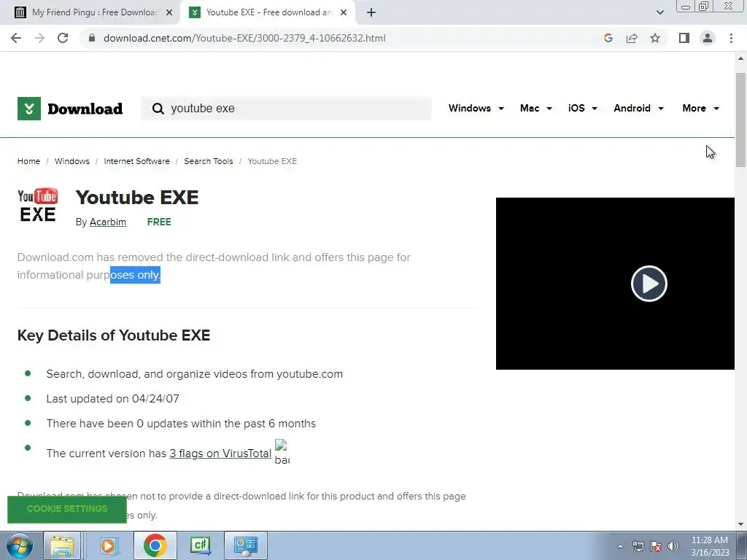This screenshot has height=560, width=747.
Task: Go back to the previous page
Action: click(x=16, y=38)
